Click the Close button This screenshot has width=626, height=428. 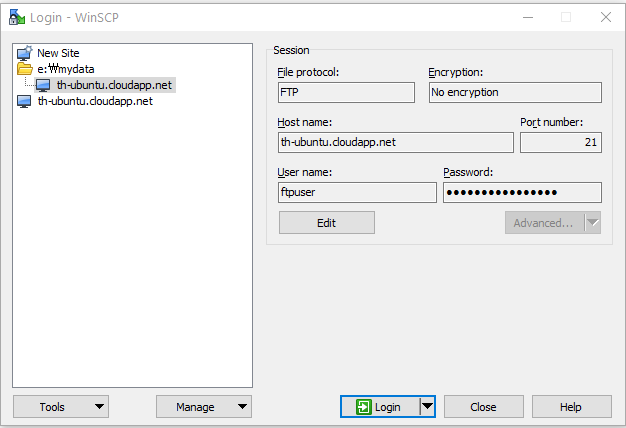coord(483,407)
